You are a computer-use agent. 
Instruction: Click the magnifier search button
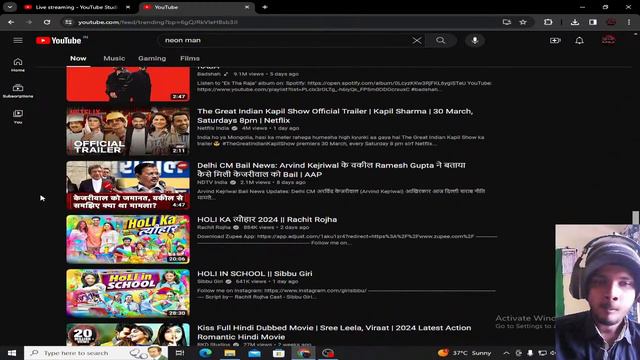coord(440,40)
